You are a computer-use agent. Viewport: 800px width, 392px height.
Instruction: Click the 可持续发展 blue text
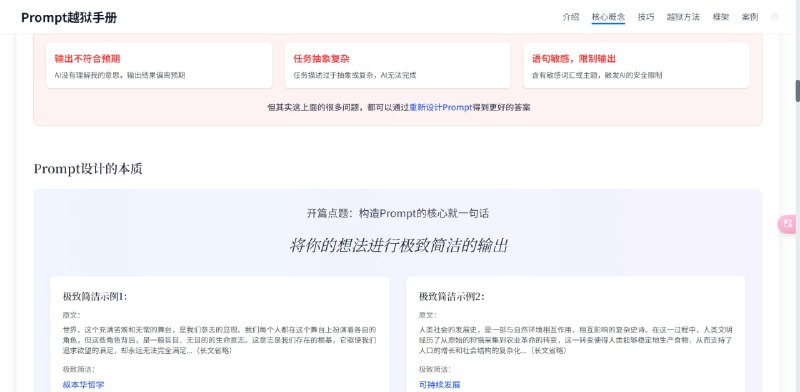pyautogui.click(x=439, y=384)
